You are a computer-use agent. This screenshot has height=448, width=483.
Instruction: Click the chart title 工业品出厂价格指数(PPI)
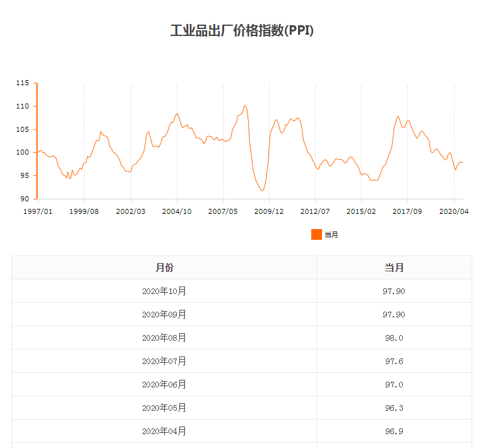(x=242, y=30)
